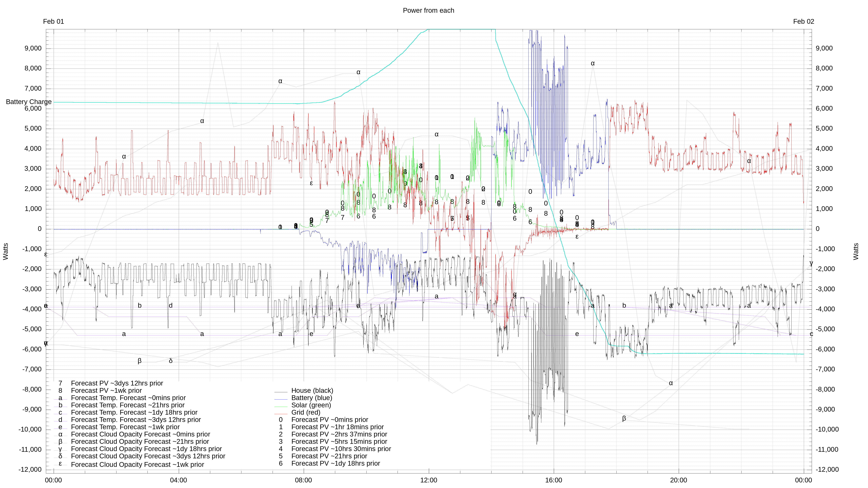Image resolution: width=868 pixels, height=488 pixels.
Task: Select the 'Feb 02' date label
Action: click(803, 22)
